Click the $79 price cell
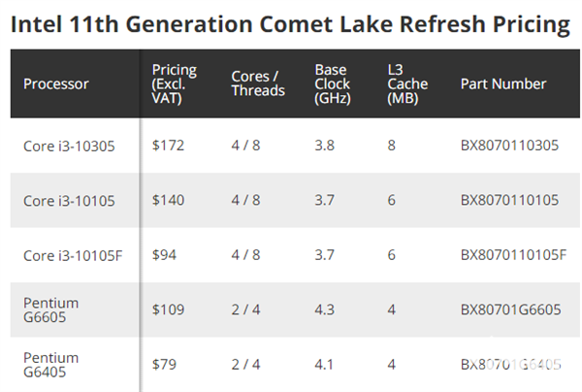The width and height of the screenshot is (582, 392). (164, 365)
